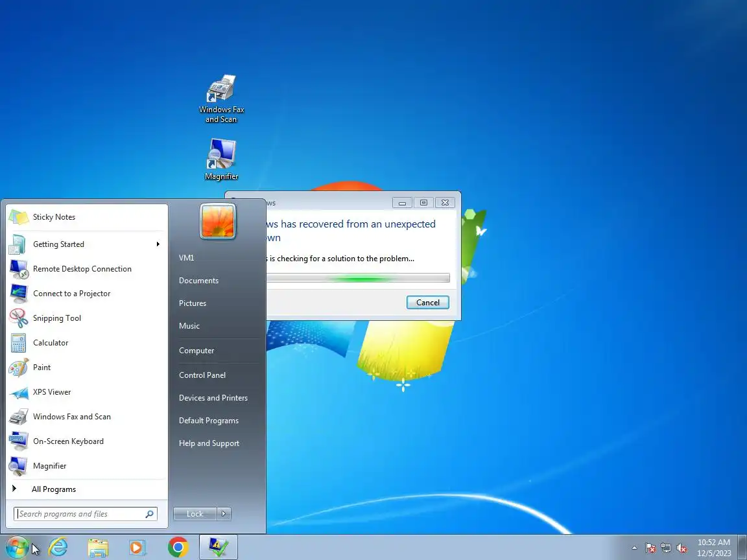Open Default Programs
The image size is (747, 560).
point(209,421)
